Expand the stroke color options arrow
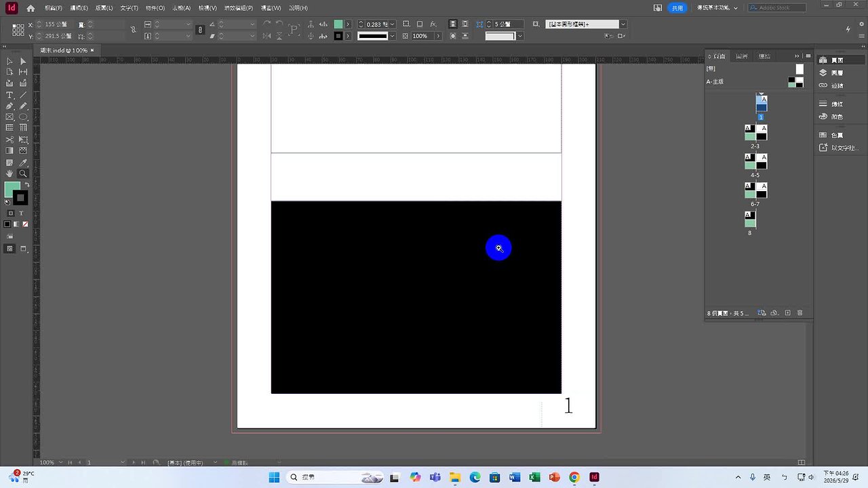This screenshot has width=868, height=488. [349, 36]
